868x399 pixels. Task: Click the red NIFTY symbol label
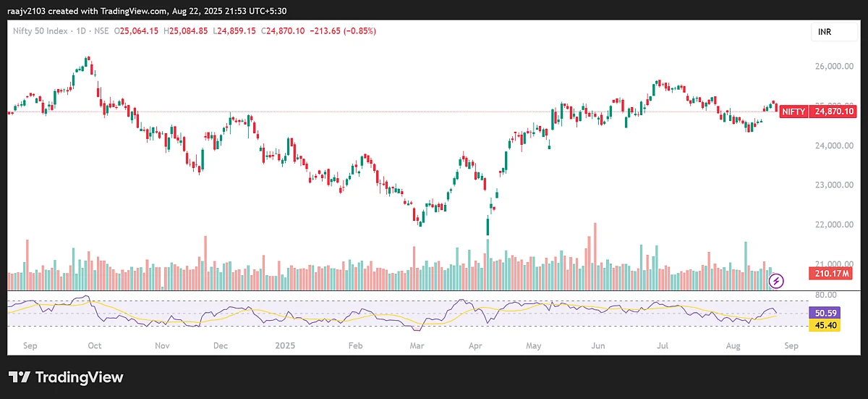coord(793,112)
